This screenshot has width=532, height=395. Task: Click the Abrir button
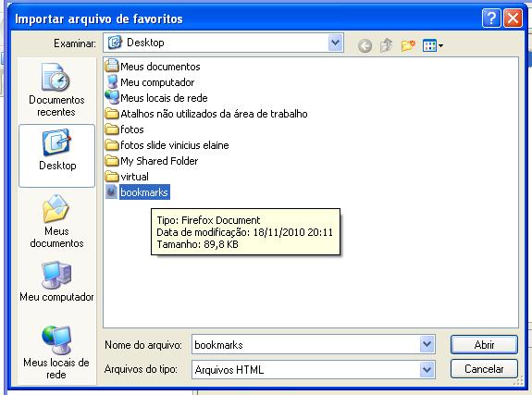pos(484,345)
